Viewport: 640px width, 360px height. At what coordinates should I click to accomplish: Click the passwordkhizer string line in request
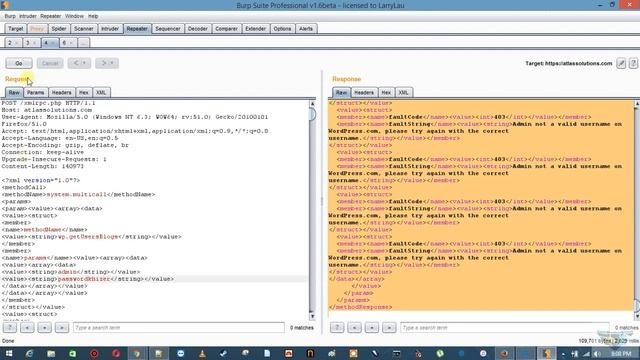[88, 279]
